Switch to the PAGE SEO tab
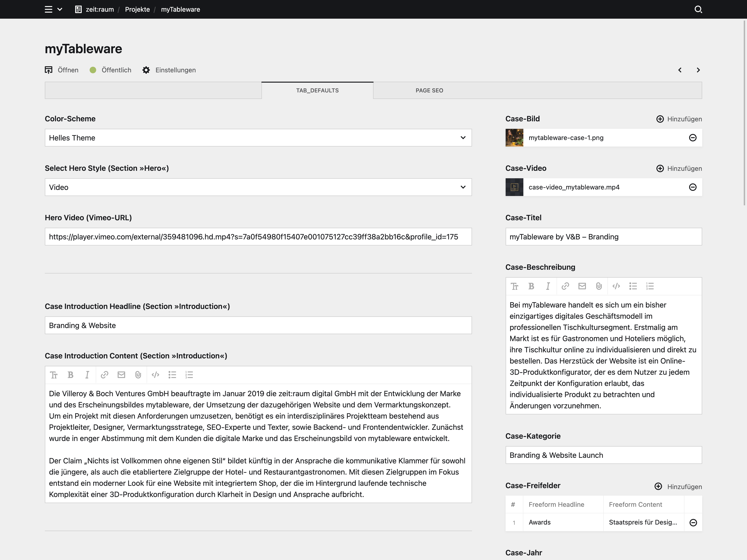Screen dimensions: 747x560 pos(429,90)
